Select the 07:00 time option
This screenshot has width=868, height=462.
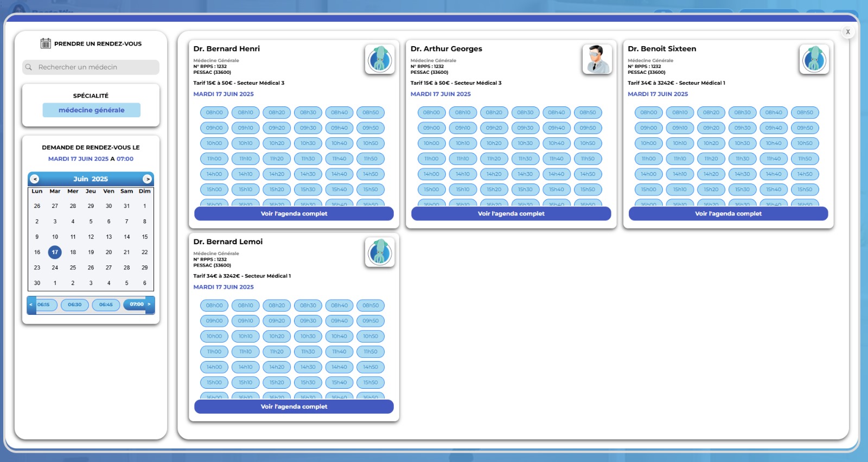[x=136, y=305]
